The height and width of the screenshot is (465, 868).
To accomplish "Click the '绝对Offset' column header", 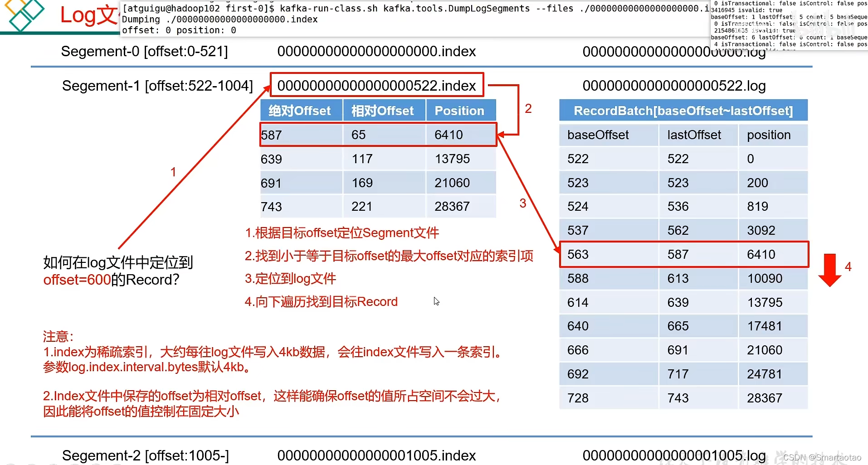I will pos(301,111).
